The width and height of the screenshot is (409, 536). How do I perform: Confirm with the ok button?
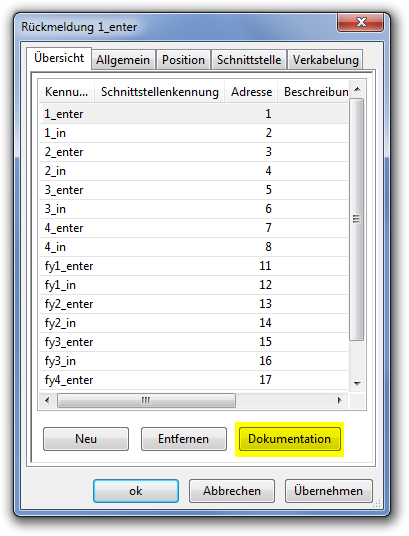[x=136, y=491]
